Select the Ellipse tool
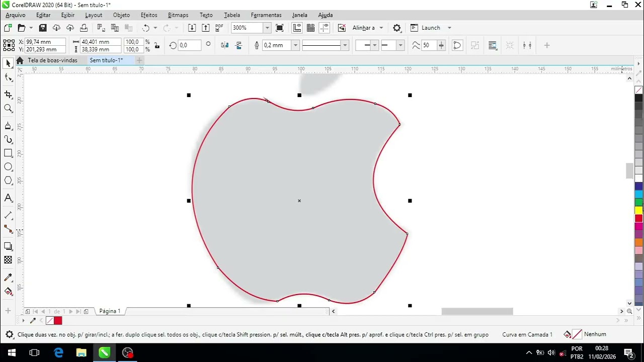The height and width of the screenshot is (362, 644). [8, 167]
